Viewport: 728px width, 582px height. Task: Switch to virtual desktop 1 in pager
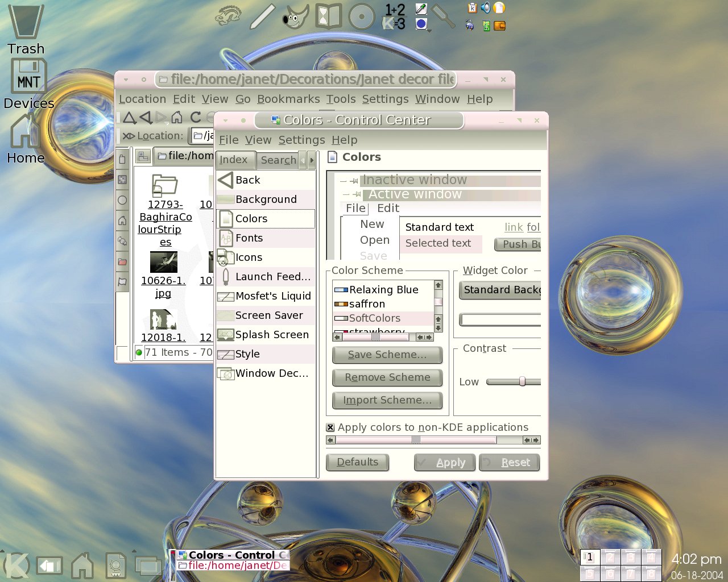[589, 558]
